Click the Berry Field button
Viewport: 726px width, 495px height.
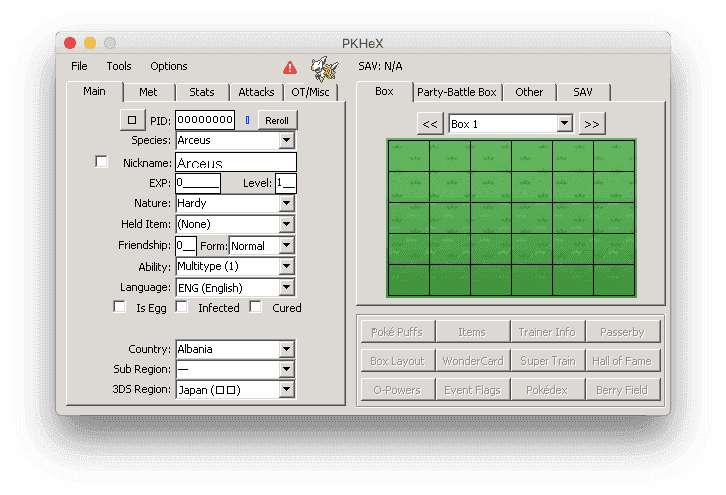point(622,389)
